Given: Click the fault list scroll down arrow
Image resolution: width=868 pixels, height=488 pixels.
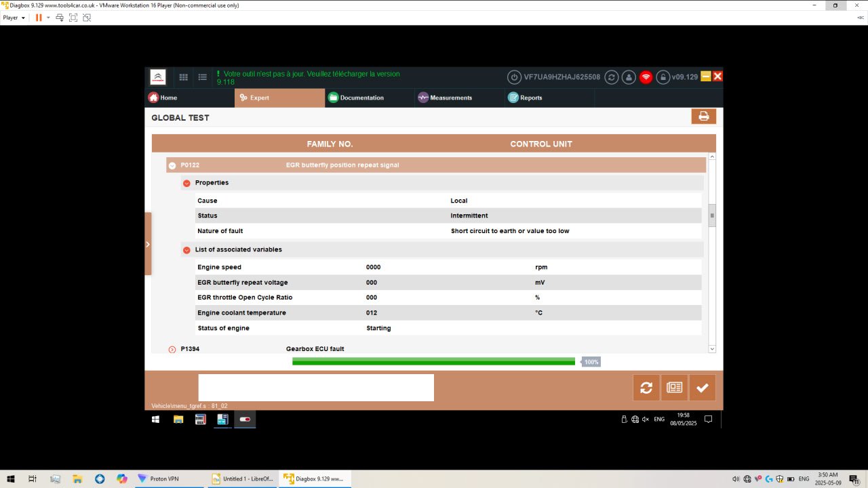Looking at the screenshot, I should (x=712, y=348).
